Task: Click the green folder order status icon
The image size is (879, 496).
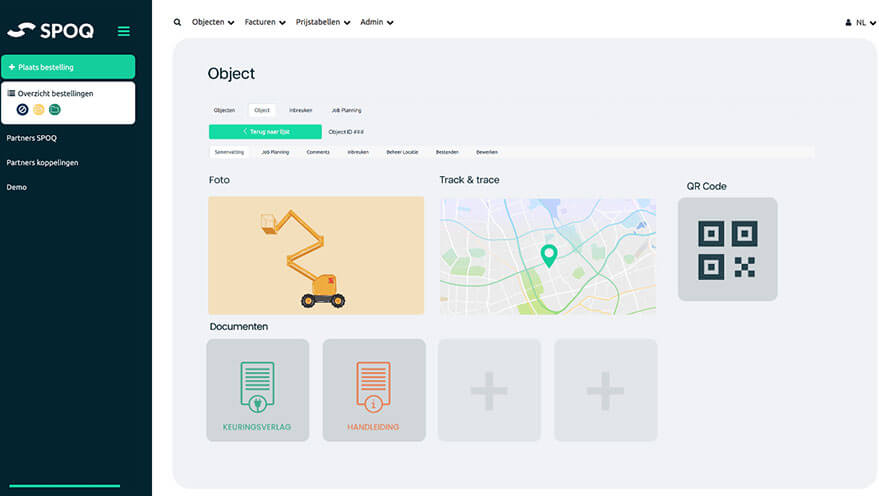Action: coord(55,109)
